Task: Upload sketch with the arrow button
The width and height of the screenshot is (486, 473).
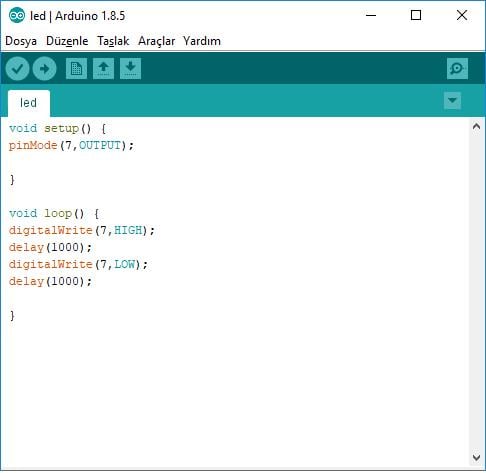Action: tap(44, 69)
